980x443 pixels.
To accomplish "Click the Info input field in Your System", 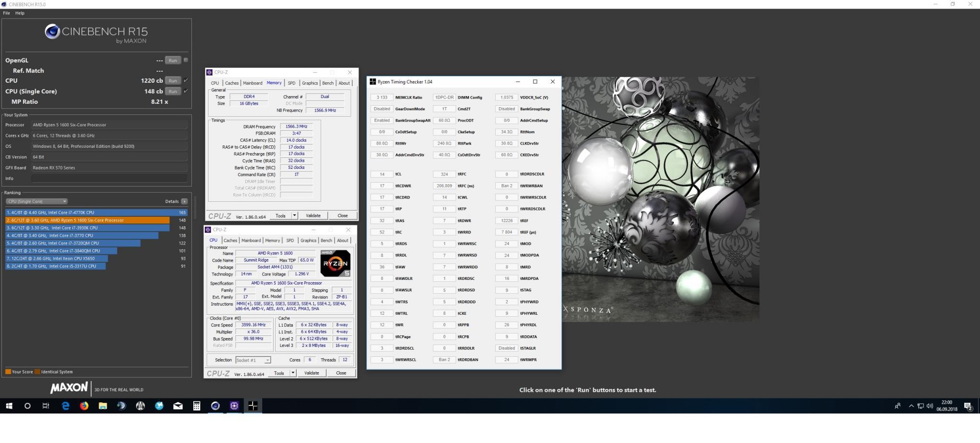I will (109, 178).
